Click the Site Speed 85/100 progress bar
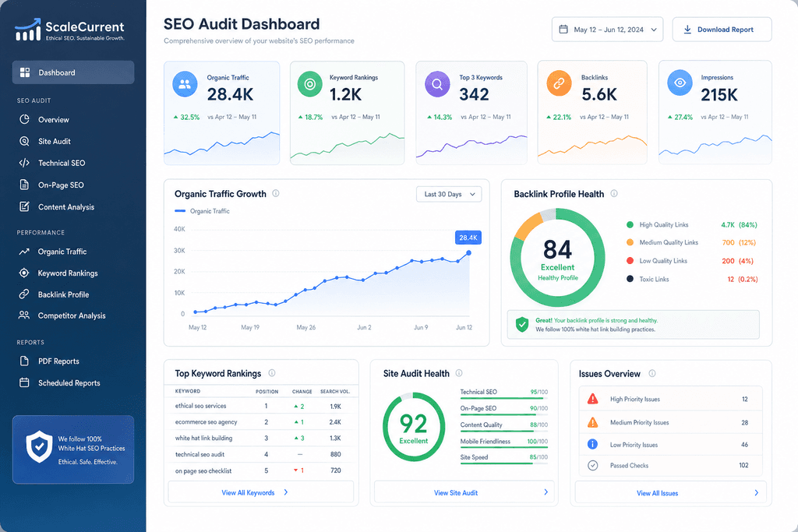Viewport: 798px width, 532px height. point(504,463)
